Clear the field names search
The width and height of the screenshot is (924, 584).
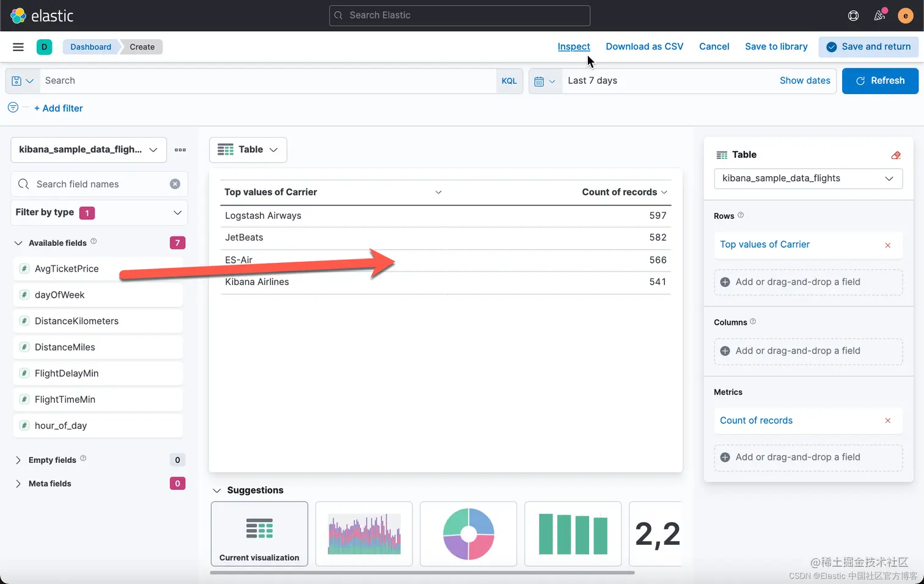pyautogui.click(x=175, y=184)
